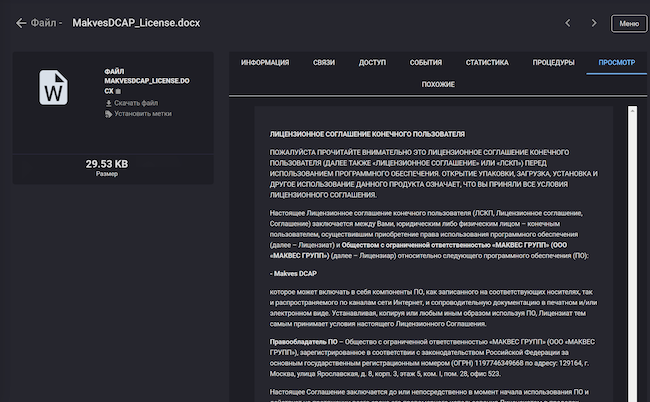Image resolution: width=650 pixels, height=402 pixels.
Task: Switch to the Информация tab
Action: 265,63
